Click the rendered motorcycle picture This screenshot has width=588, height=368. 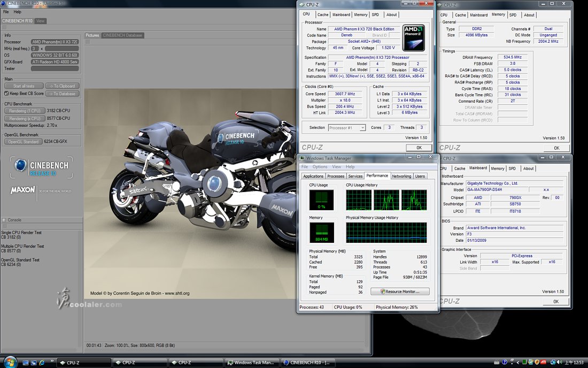tap(191, 194)
